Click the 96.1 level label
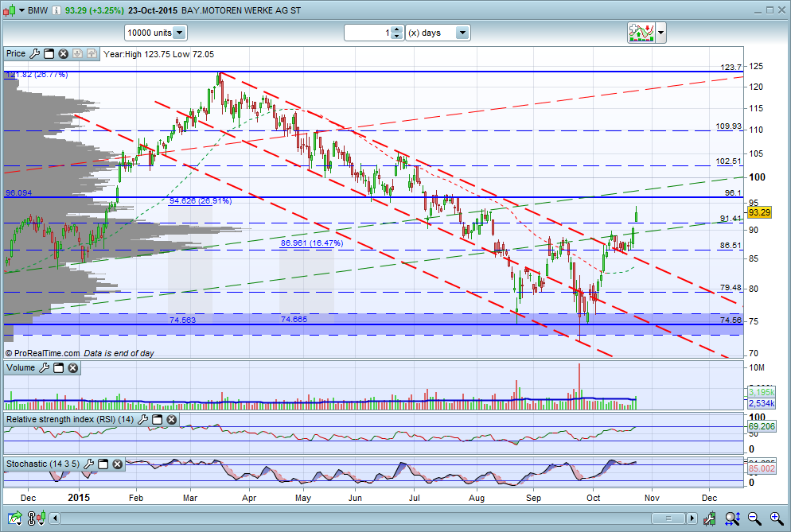Image resolution: width=791 pixels, height=532 pixels. [x=733, y=192]
